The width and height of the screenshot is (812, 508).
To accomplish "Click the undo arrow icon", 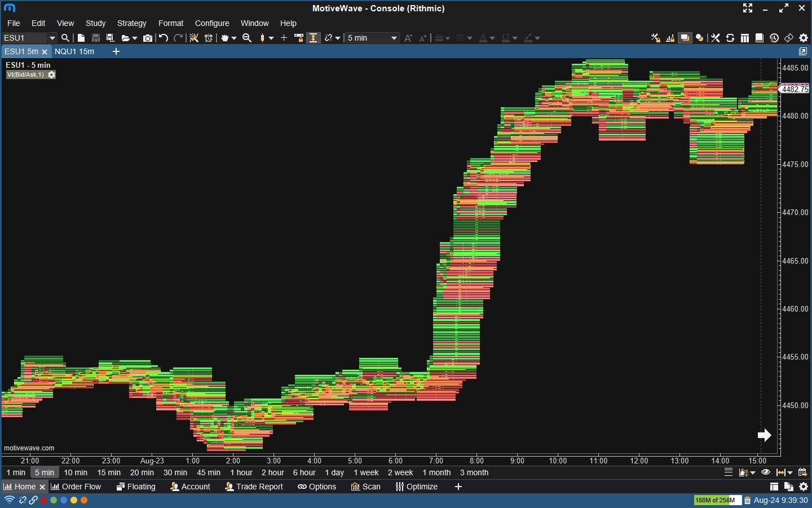I will tap(164, 38).
